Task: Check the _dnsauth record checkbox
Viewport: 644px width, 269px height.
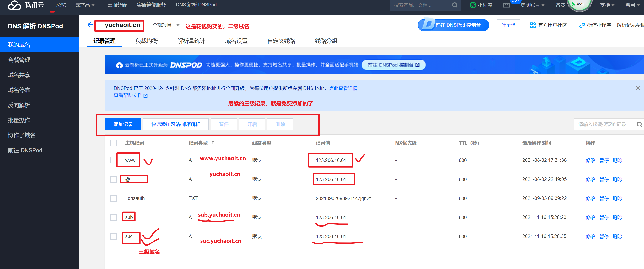Action: tap(113, 198)
